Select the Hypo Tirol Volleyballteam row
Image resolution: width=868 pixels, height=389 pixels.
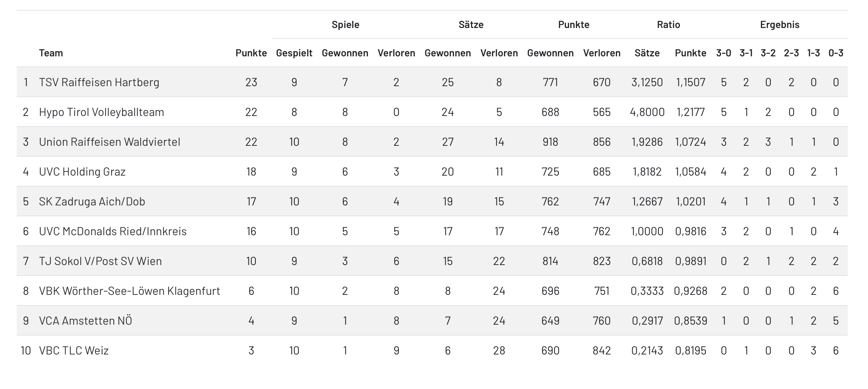coord(432,112)
